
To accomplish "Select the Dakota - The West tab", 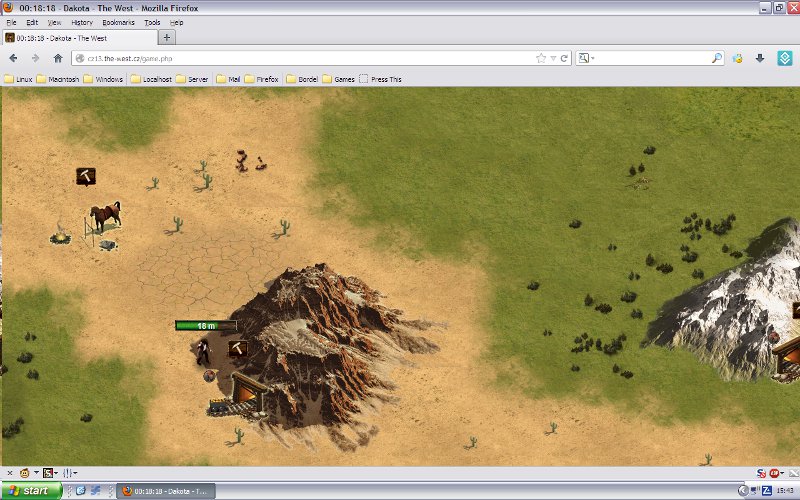I will (81, 38).
